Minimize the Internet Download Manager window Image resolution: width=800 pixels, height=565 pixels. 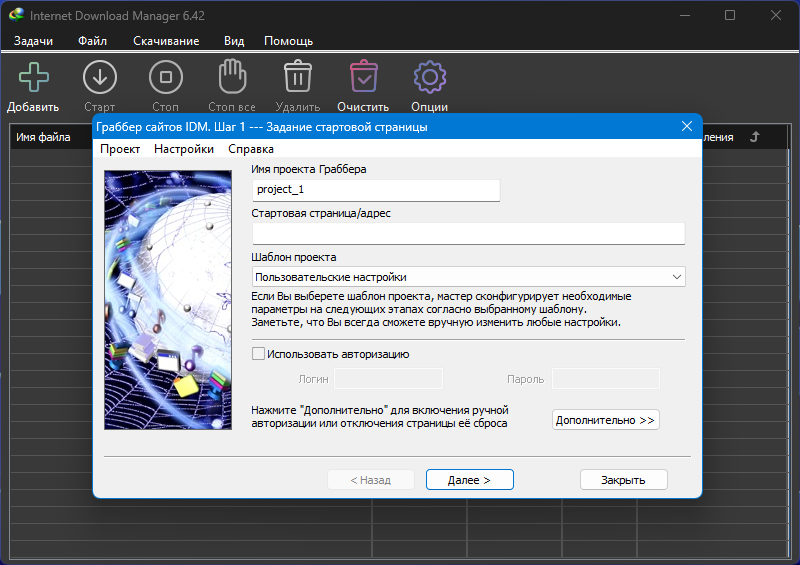pos(685,15)
